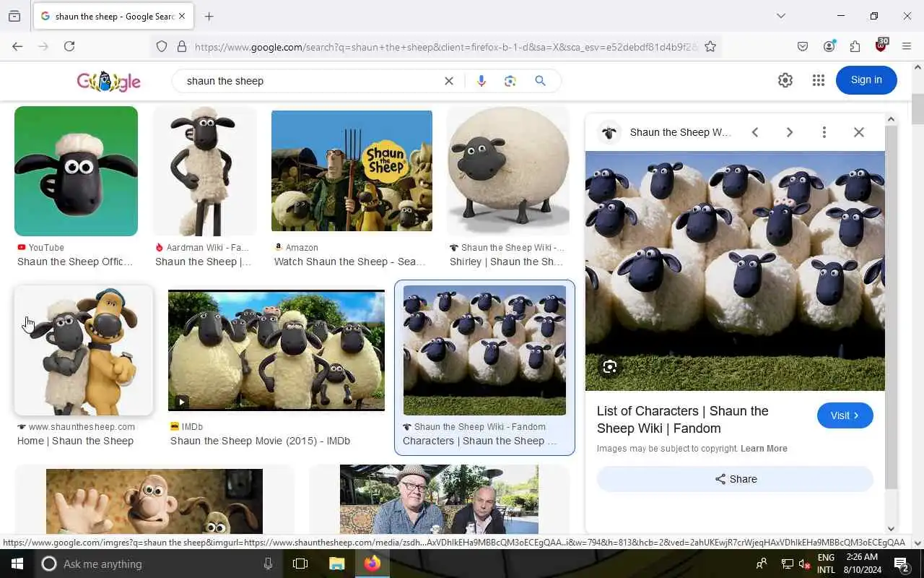Open Task View on the taskbar
924x578 pixels.
300,564
